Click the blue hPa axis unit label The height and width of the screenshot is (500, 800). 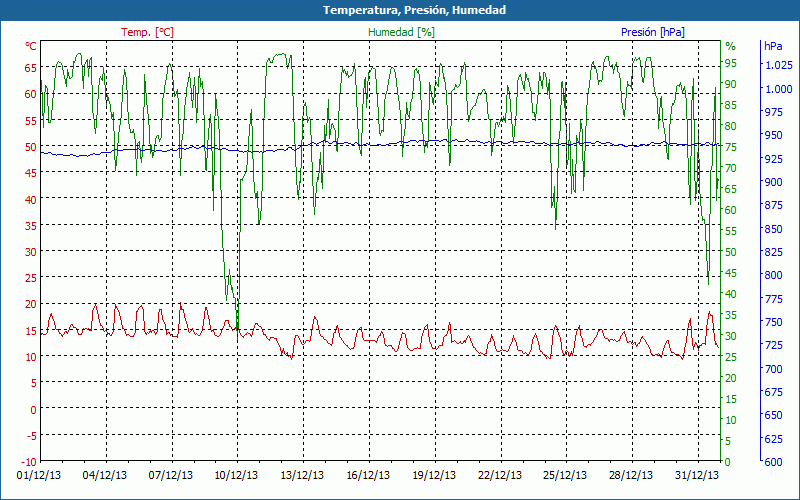773,46
